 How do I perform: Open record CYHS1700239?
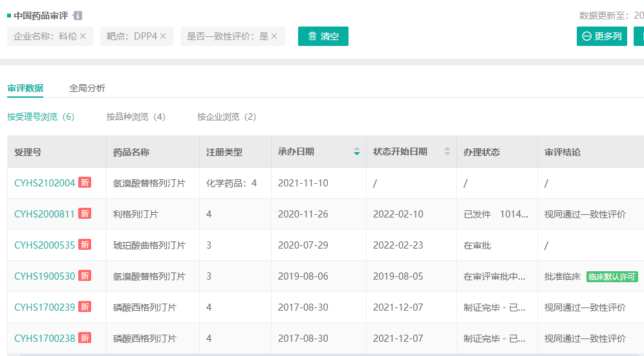45,307
